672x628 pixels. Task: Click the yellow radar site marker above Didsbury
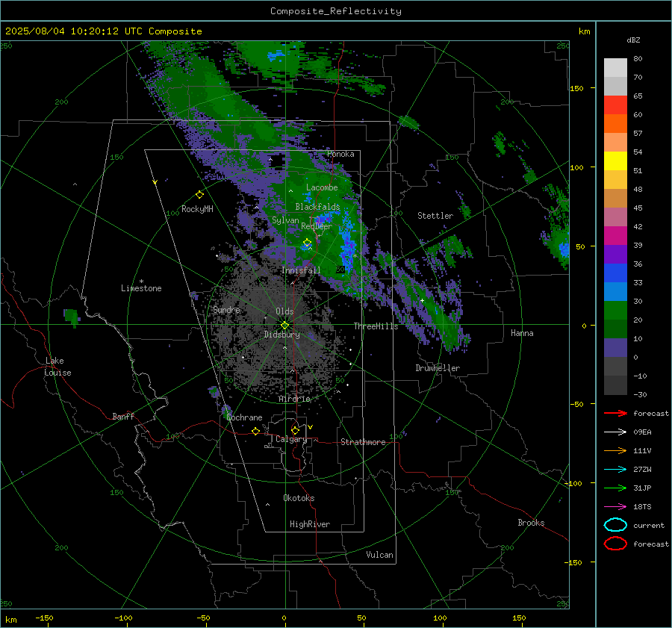(284, 326)
